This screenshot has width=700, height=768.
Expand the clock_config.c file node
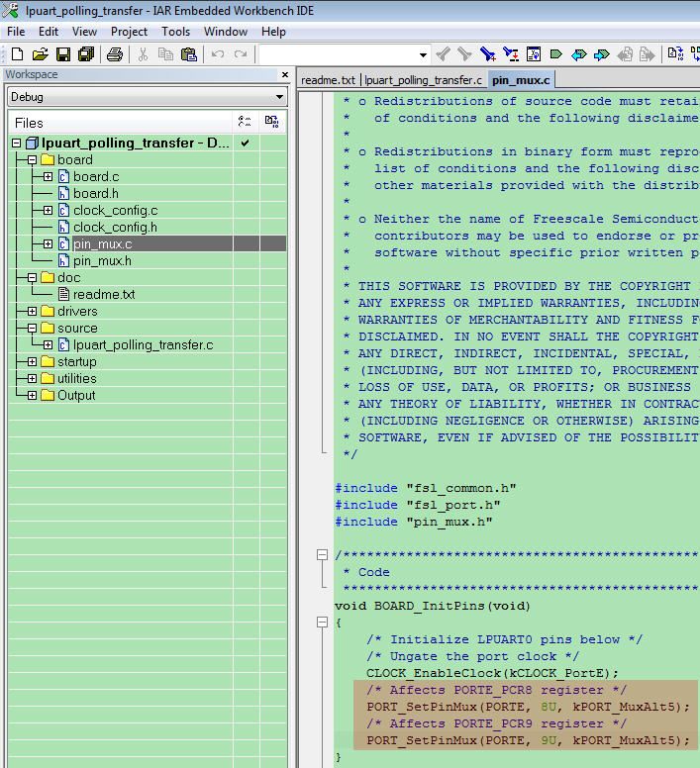[x=48, y=210]
